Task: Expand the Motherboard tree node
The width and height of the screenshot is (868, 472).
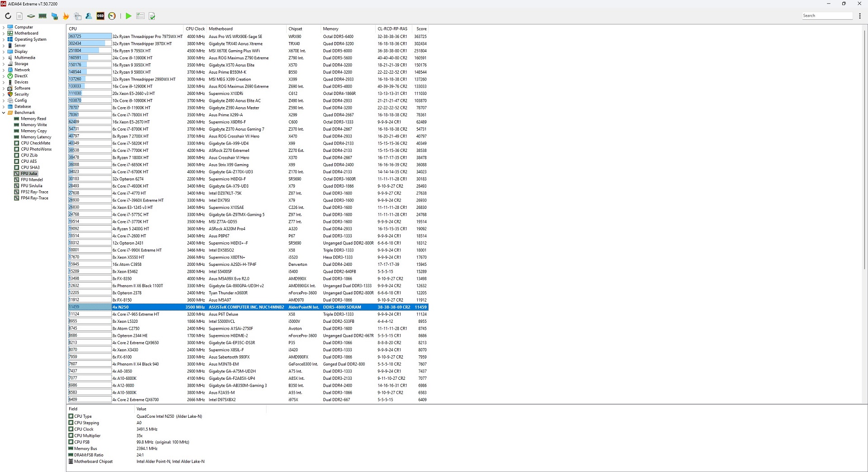Action: pyautogui.click(x=4, y=33)
